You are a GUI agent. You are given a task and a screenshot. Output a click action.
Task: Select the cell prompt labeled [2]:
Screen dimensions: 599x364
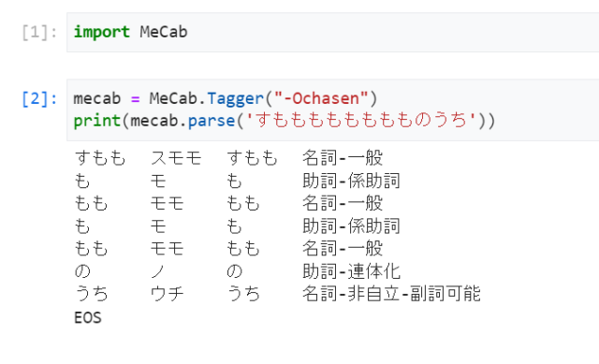pos(39,99)
